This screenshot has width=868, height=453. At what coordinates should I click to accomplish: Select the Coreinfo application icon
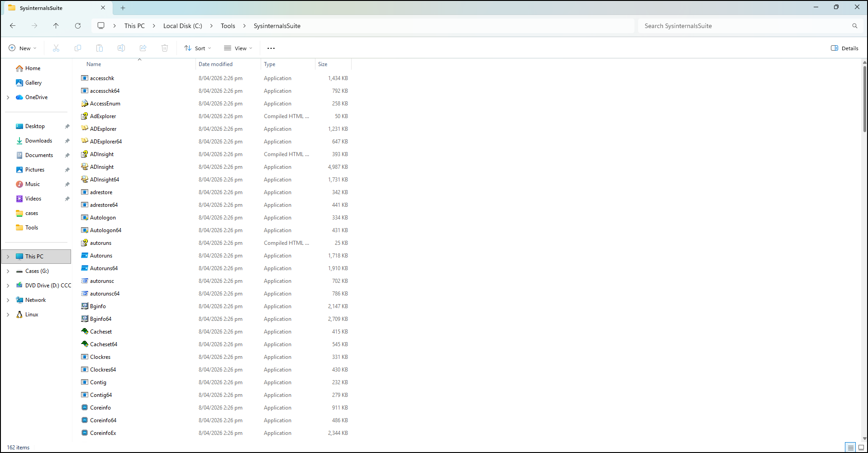85,408
